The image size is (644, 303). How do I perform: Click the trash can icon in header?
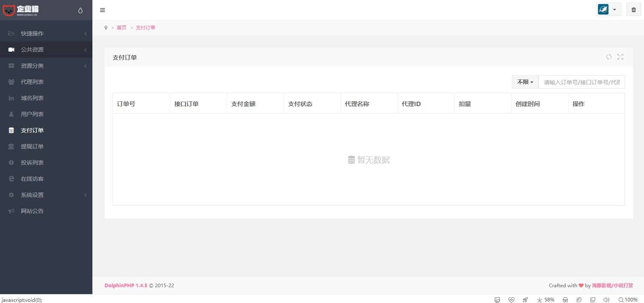click(634, 10)
